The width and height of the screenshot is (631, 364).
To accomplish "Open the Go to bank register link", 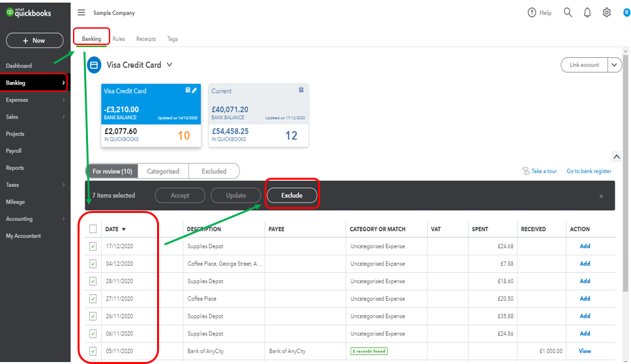I will [x=589, y=171].
